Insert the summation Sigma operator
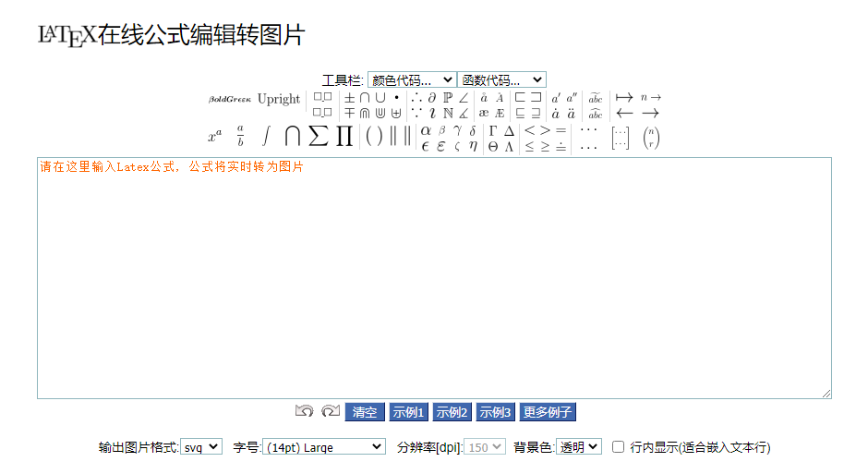Screen dimensions: 868x474 (x=319, y=136)
